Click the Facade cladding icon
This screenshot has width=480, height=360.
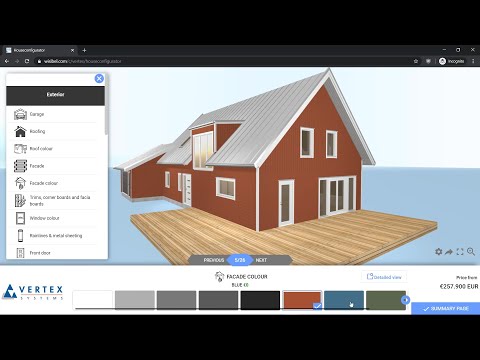coord(20,166)
